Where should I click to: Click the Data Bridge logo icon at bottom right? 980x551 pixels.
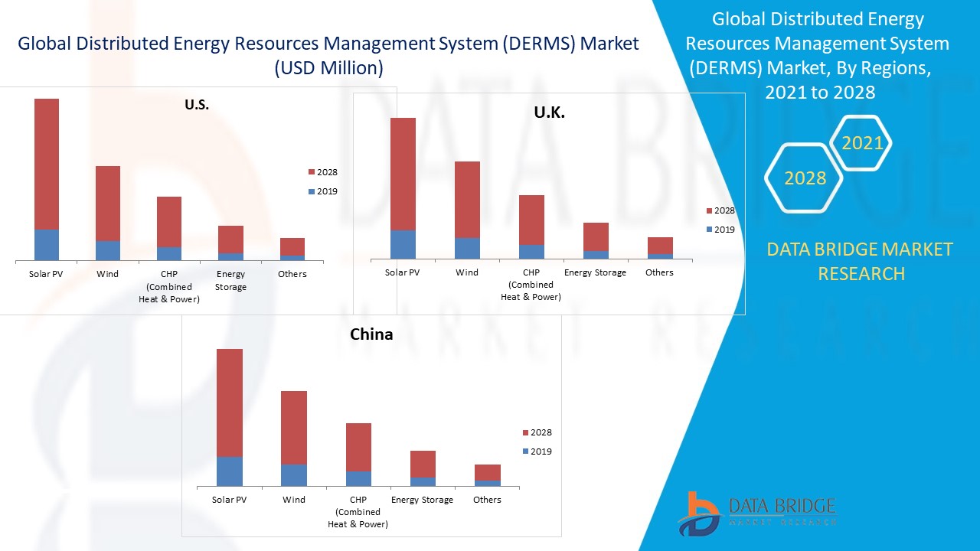(x=698, y=513)
